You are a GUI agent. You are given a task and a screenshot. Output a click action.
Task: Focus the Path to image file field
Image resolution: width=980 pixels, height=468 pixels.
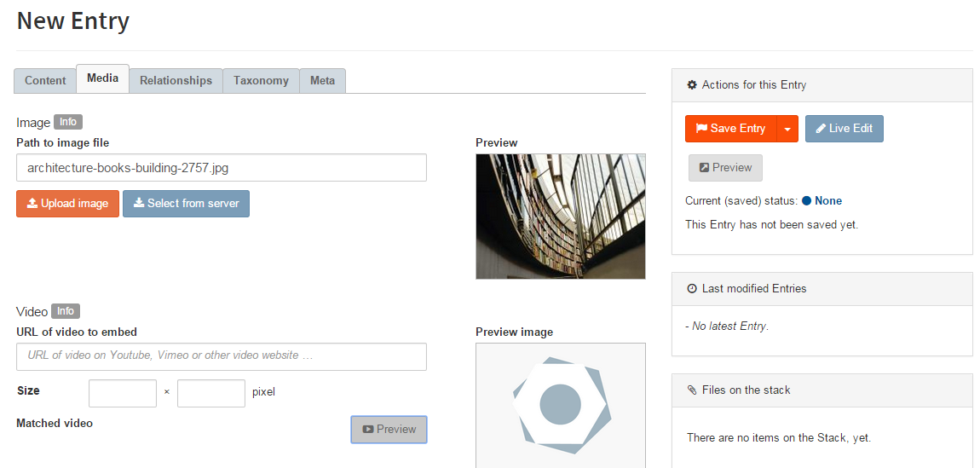tap(221, 168)
